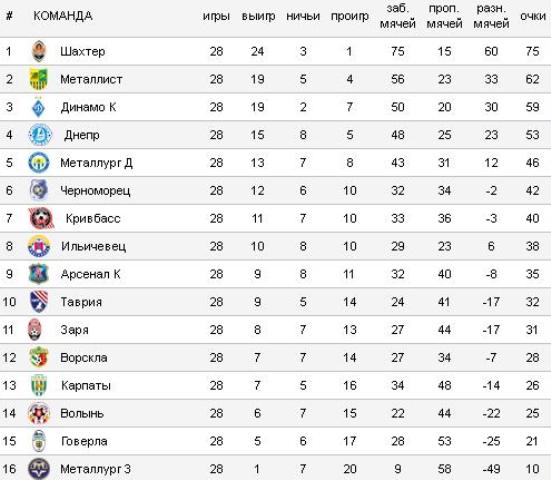Click the Волынь club crest
Viewport: 551px width, 480px height.
tap(39, 413)
